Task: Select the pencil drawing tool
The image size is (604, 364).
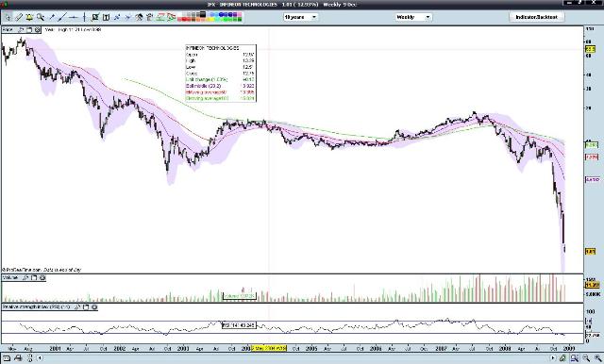Action: tap(19, 17)
